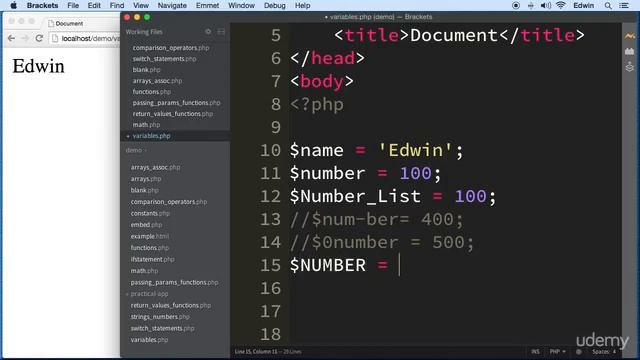Open functions.php in Working Files
Viewport: 640px width, 360px height.
click(x=151, y=92)
